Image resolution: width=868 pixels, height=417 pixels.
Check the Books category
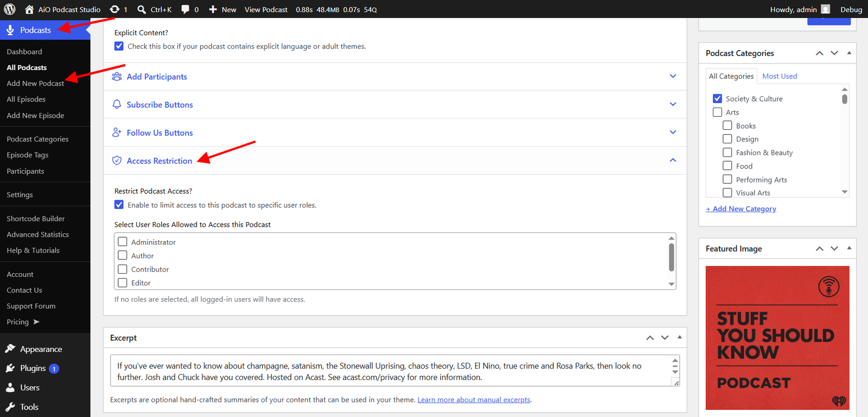[727, 125]
